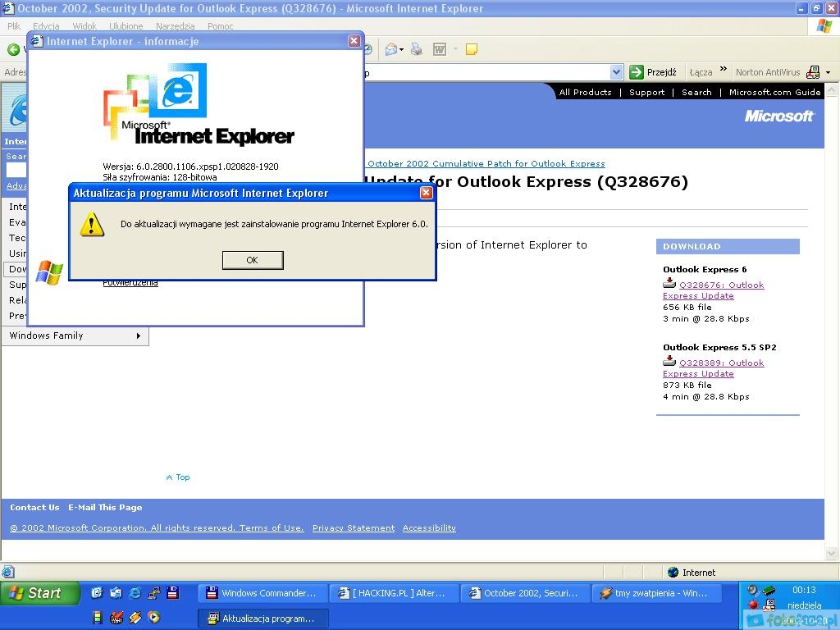This screenshot has height=630, width=840.
Task: Open the Pomoc menu
Action: point(220,25)
